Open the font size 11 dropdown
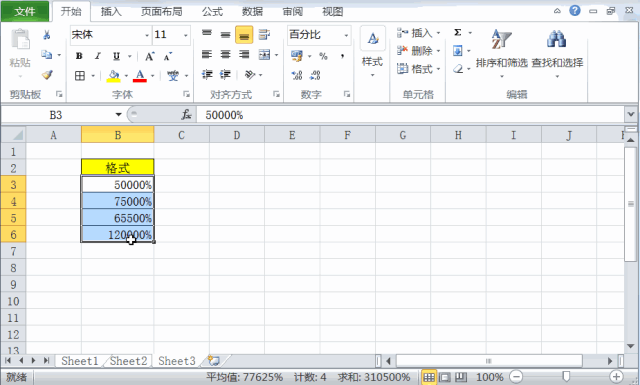Viewport: 640px width, 385px height. point(186,35)
